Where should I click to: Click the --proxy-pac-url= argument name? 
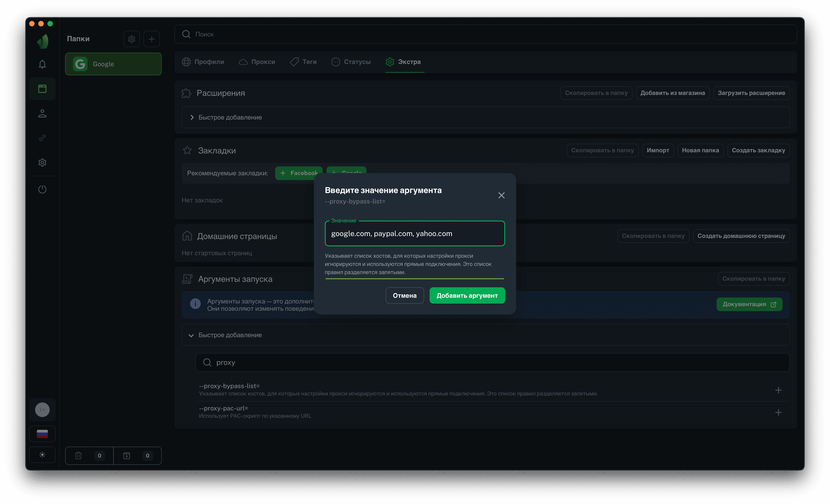(x=223, y=408)
